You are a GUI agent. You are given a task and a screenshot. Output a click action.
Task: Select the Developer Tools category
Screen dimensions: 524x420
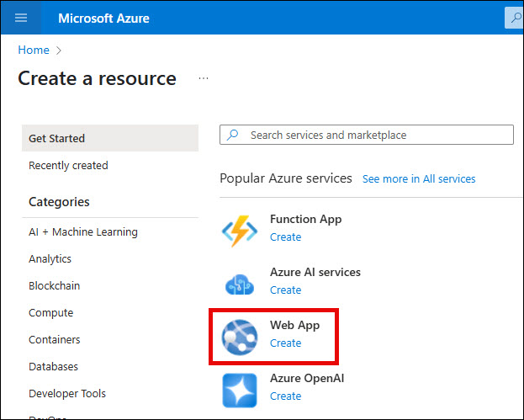66,393
